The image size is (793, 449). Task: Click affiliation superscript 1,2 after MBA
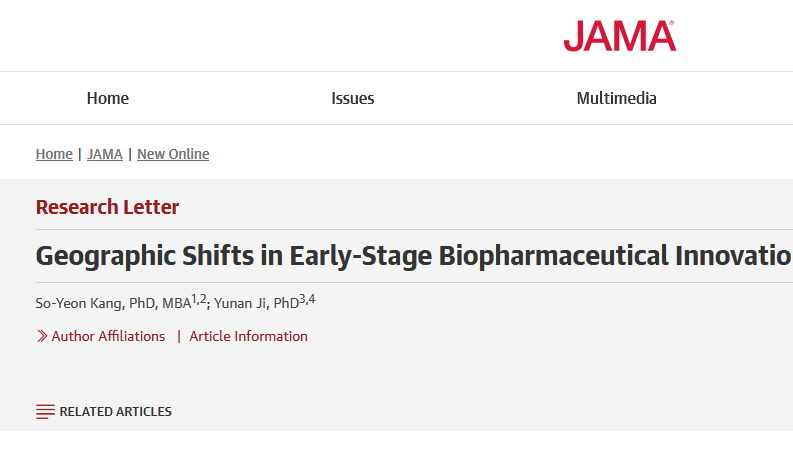(x=198, y=298)
